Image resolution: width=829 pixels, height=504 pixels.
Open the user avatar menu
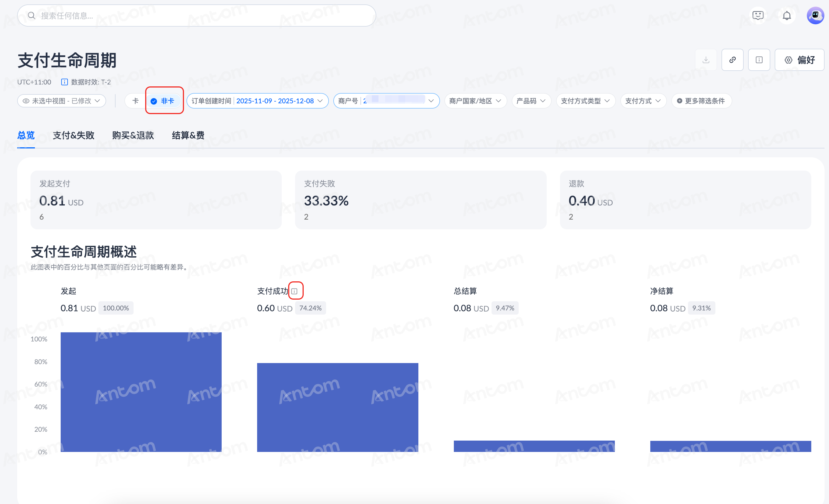[x=815, y=16]
